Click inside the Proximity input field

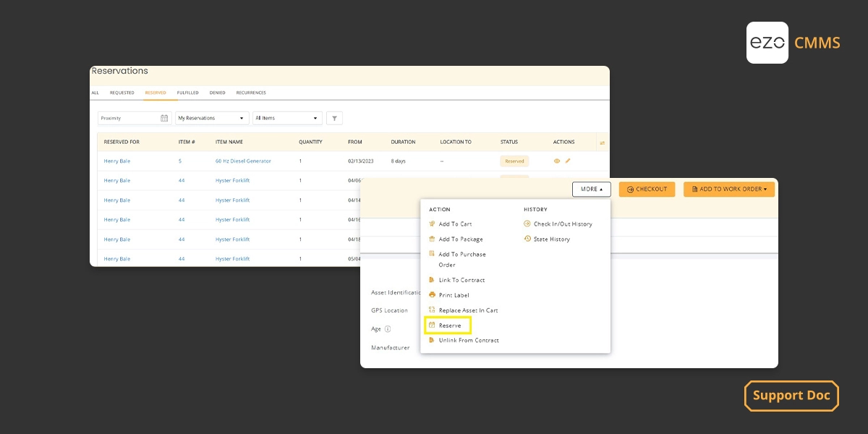[x=127, y=118]
